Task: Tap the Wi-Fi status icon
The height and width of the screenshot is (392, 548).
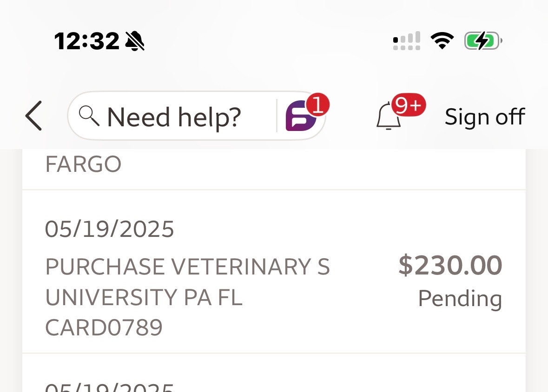Action: 442,41
